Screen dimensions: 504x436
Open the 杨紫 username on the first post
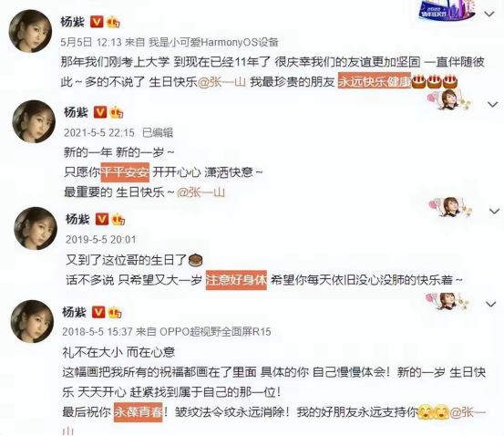click(x=73, y=22)
